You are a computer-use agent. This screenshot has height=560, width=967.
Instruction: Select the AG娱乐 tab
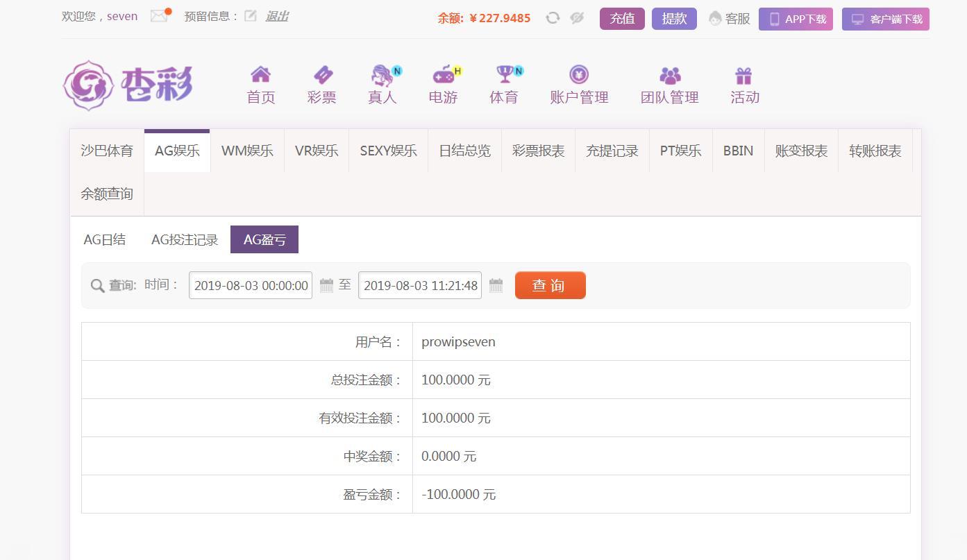click(x=177, y=151)
